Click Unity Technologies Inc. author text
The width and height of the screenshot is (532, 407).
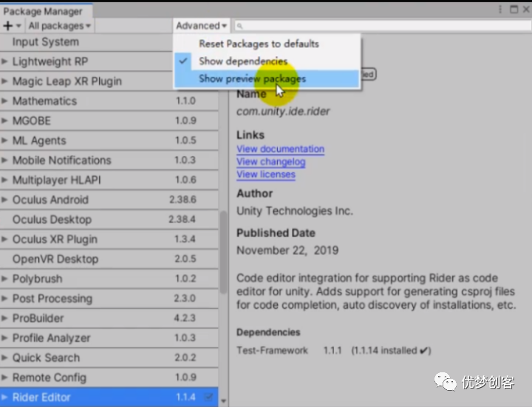(x=295, y=211)
